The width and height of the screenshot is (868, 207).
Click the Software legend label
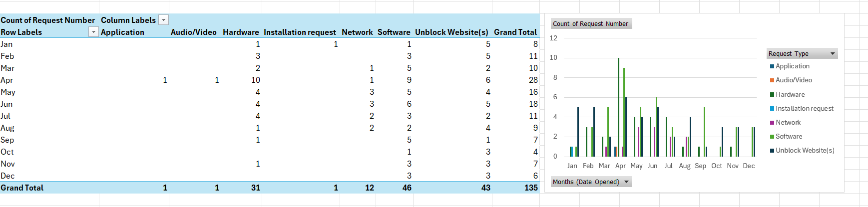(789, 137)
